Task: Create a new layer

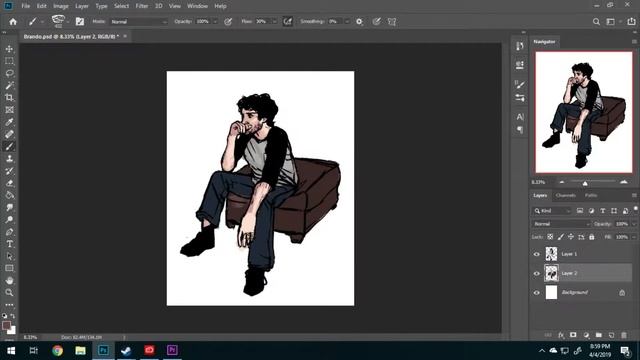Action: tap(611, 335)
